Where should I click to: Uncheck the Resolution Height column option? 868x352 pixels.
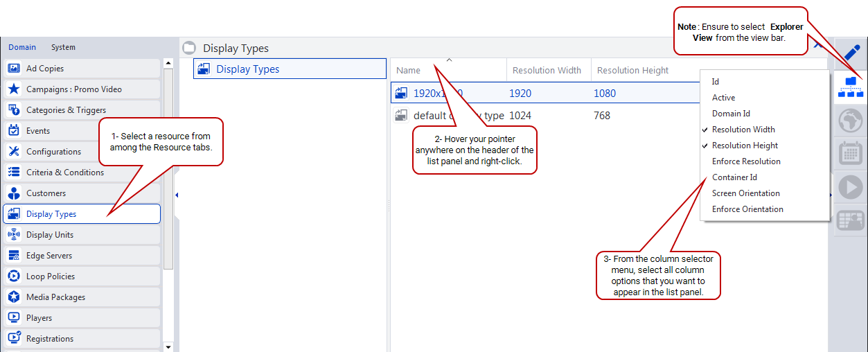pos(745,146)
